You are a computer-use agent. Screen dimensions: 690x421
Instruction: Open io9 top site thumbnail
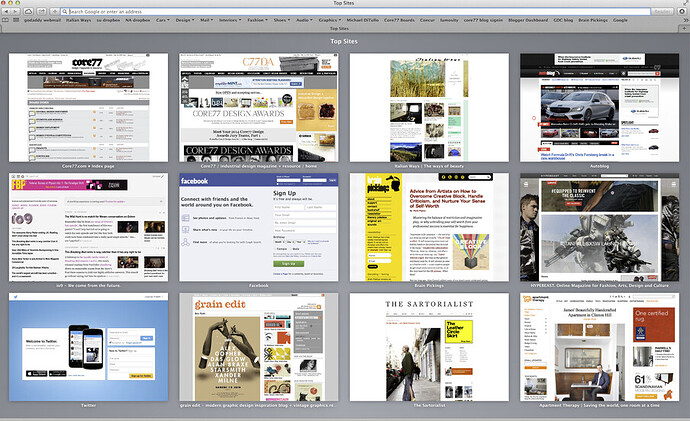pyautogui.click(x=88, y=227)
